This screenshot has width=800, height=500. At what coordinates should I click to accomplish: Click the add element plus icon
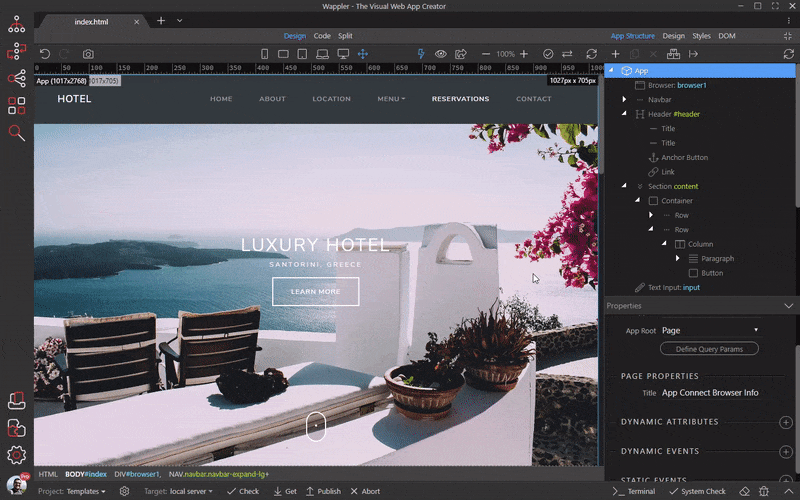pyautogui.click(x=615, y=54)
